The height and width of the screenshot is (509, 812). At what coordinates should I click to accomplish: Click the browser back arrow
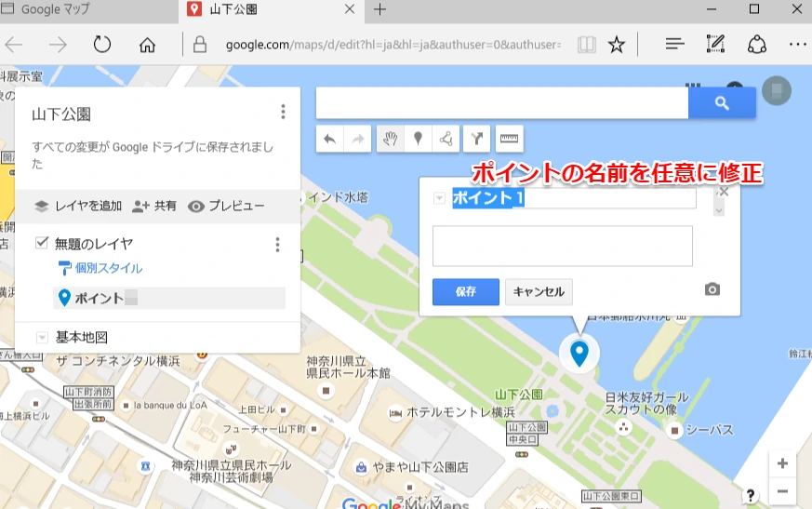pos(14,45)
